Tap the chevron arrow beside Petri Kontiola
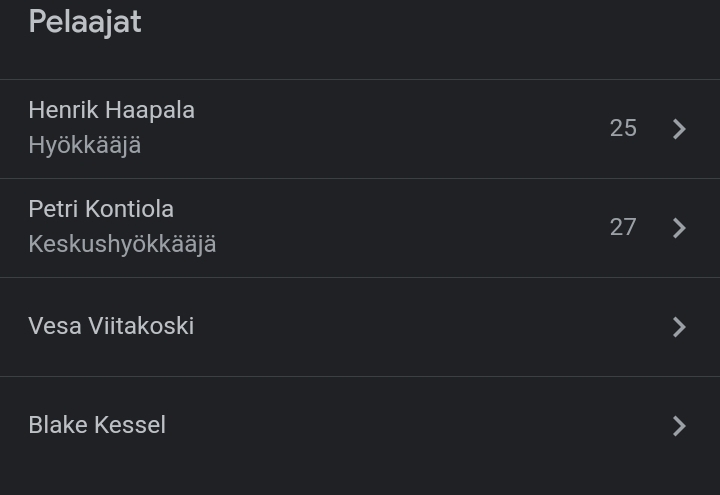 679,228
